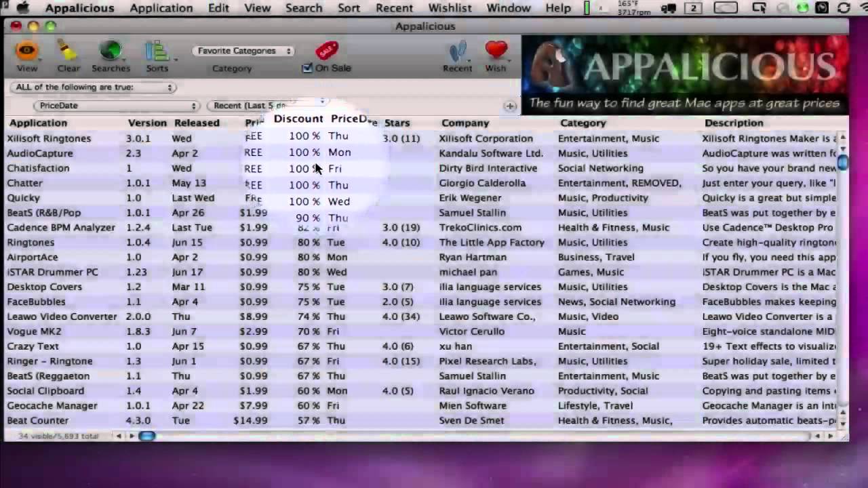
Task: Open the Sort menu
Action: (349, 8)
